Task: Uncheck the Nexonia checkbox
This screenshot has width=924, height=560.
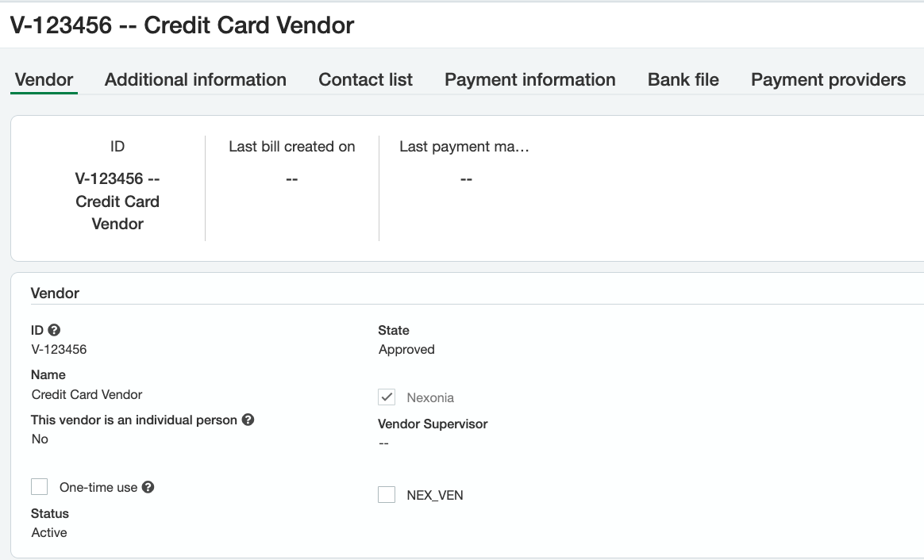Action: coord(387,397)
